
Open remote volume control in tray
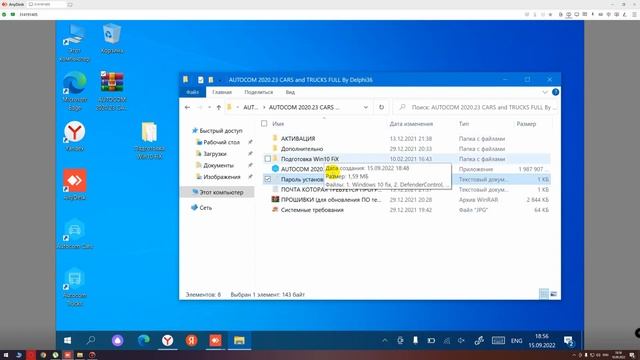461,340
